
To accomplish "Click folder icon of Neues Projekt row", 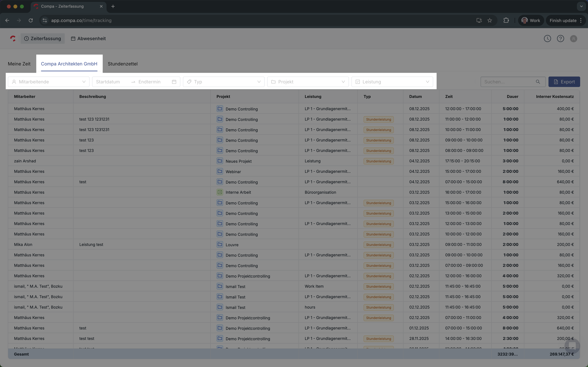I will [220, 161].
